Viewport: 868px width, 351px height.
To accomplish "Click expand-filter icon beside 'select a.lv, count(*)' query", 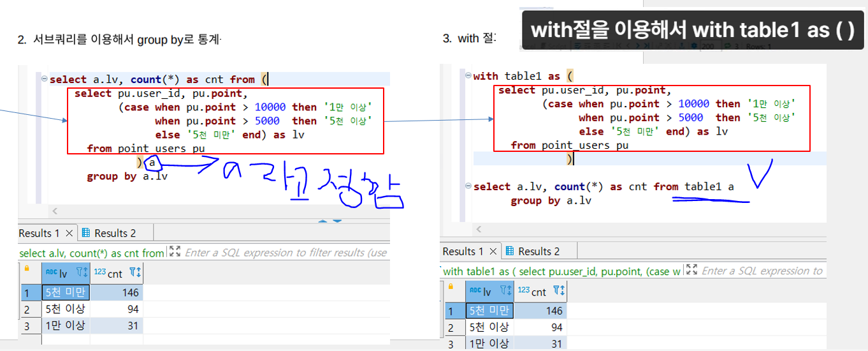I will (x=175, y=253).
